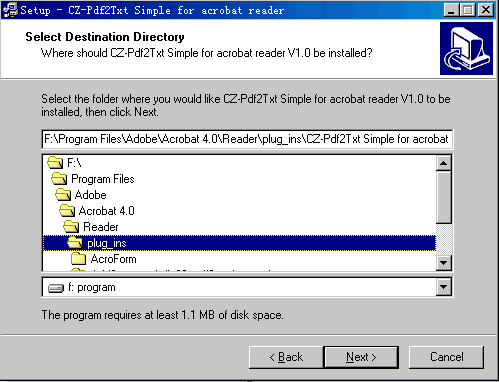Select the Adobe folder icon
This screenshot has width=499, height=382.
pyautogui.click(x=63, y=195)
